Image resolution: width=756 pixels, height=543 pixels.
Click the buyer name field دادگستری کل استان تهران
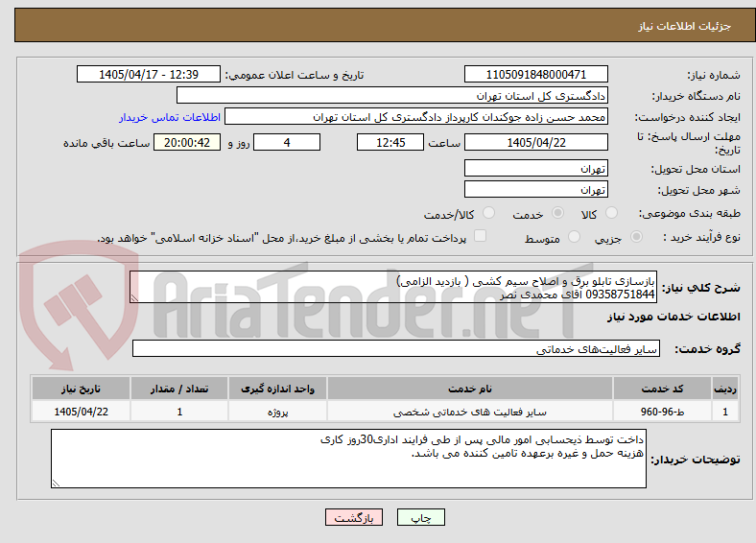click(x=392, y=96)
